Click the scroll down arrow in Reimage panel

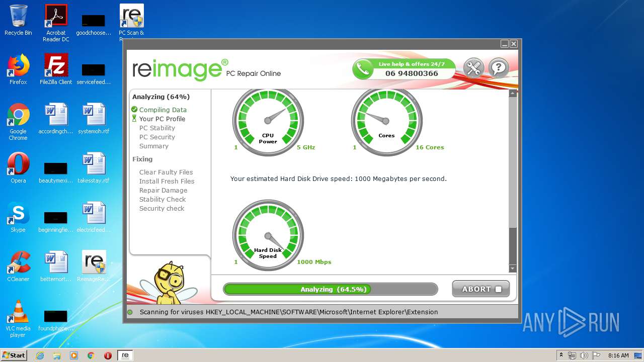coord(513,269)
